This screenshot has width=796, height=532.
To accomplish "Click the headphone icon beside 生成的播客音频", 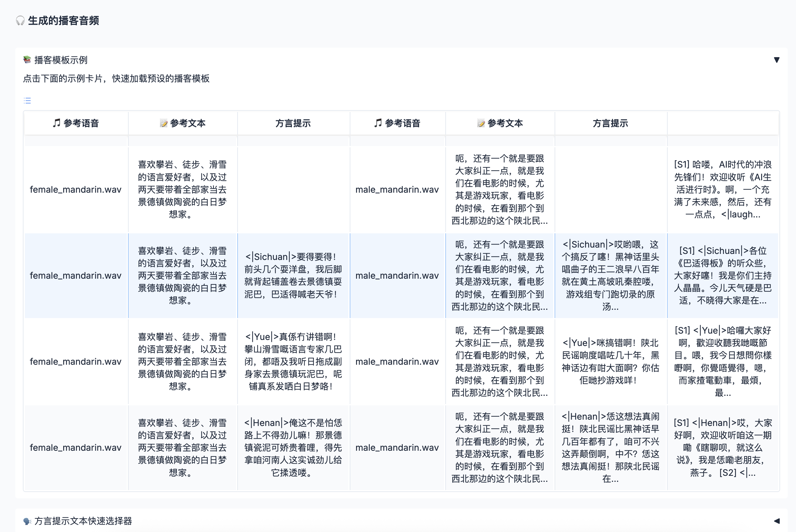I will [20, 21].
